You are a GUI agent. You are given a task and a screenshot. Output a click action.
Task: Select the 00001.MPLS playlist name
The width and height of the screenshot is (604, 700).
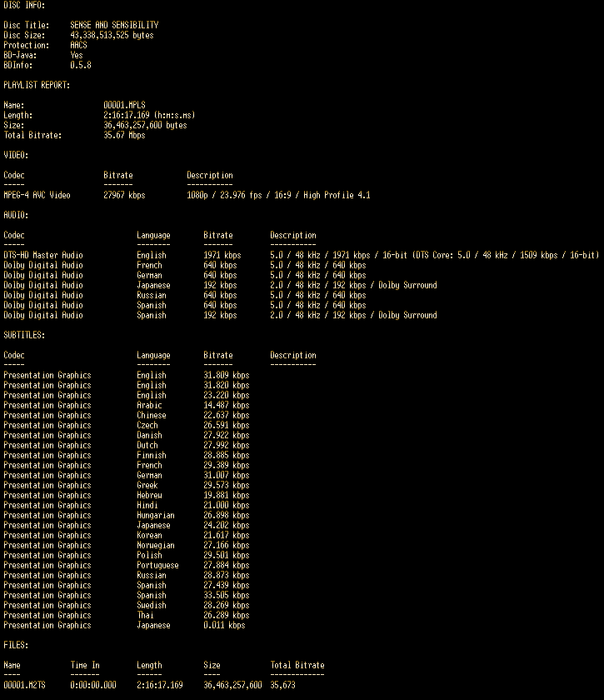pos(124,105)
